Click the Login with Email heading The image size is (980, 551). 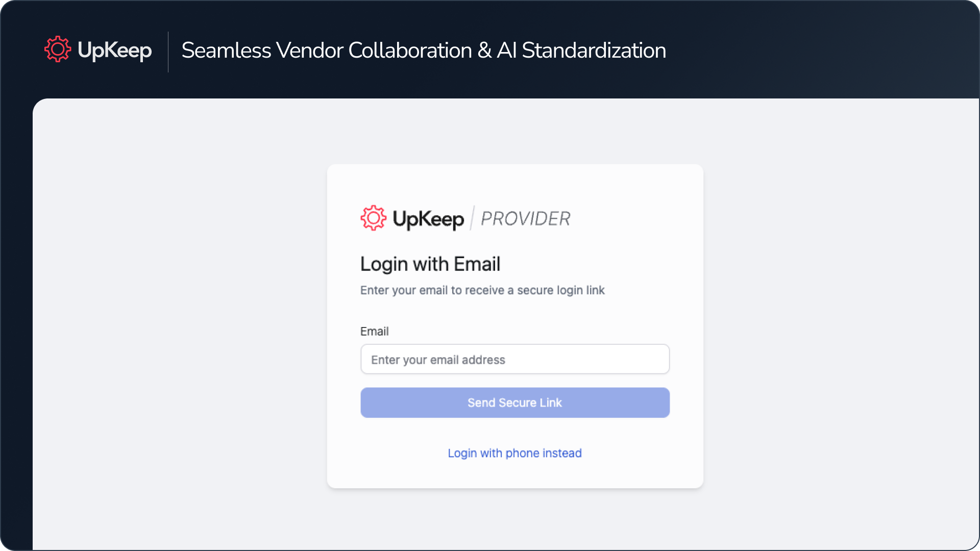[430, 264]
